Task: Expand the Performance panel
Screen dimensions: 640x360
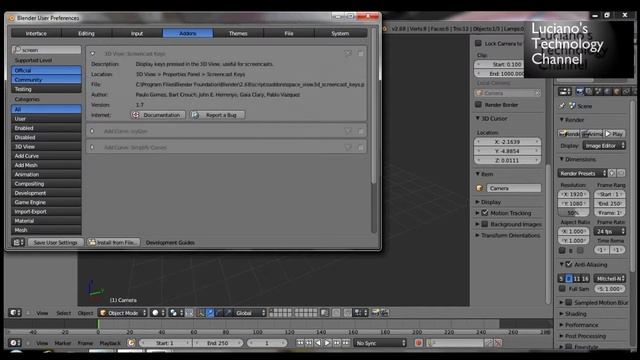Action: tap(579, 325)
